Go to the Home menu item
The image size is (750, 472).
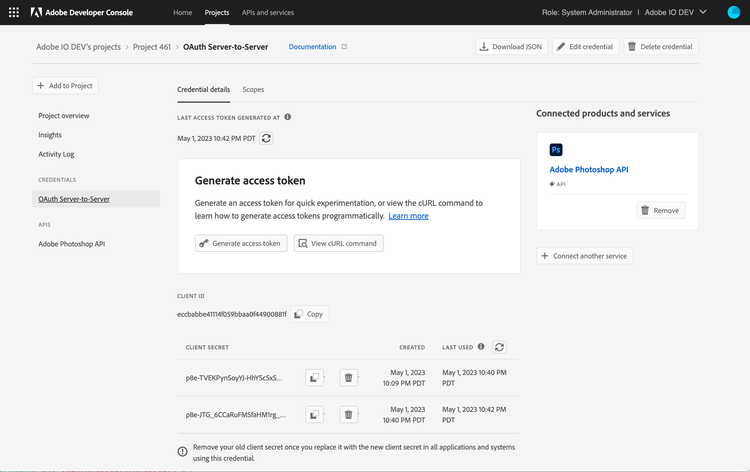(182, 12)
